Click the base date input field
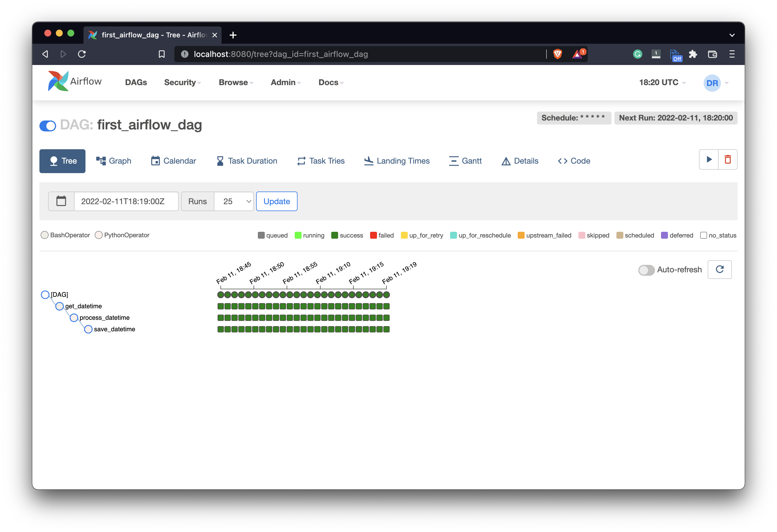 pos(126,201)
